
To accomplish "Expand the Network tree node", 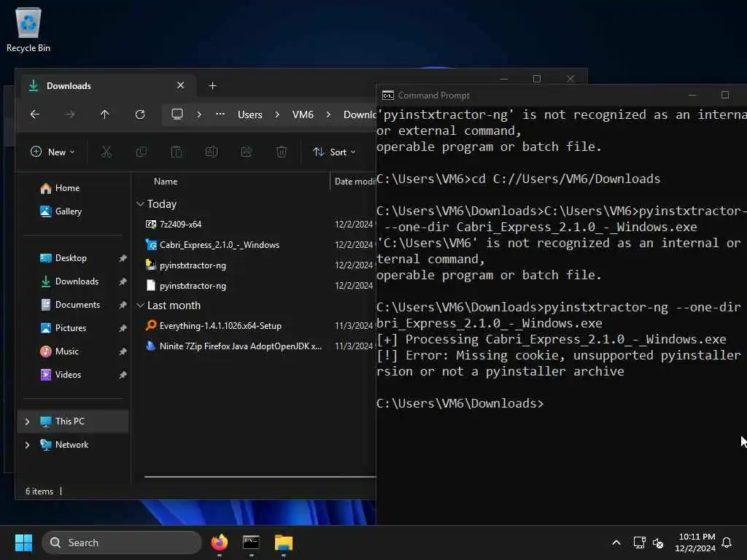I will click(x=27, y=445).
